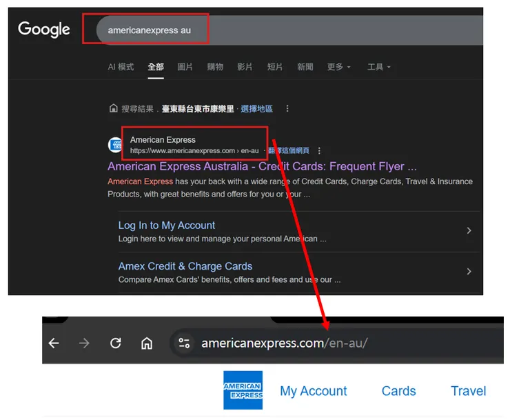
Task: Click the search box containing americanexpress au
Action: (x=289, y=30)
